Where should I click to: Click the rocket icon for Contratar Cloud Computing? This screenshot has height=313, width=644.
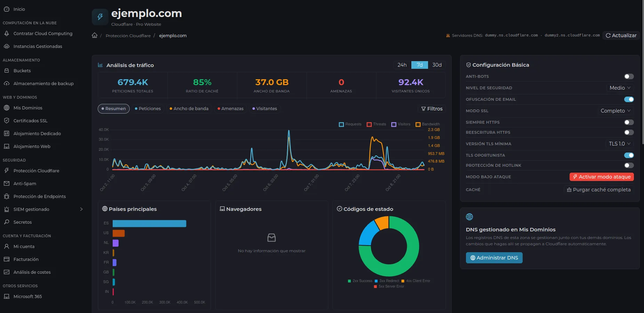point(7,34)
